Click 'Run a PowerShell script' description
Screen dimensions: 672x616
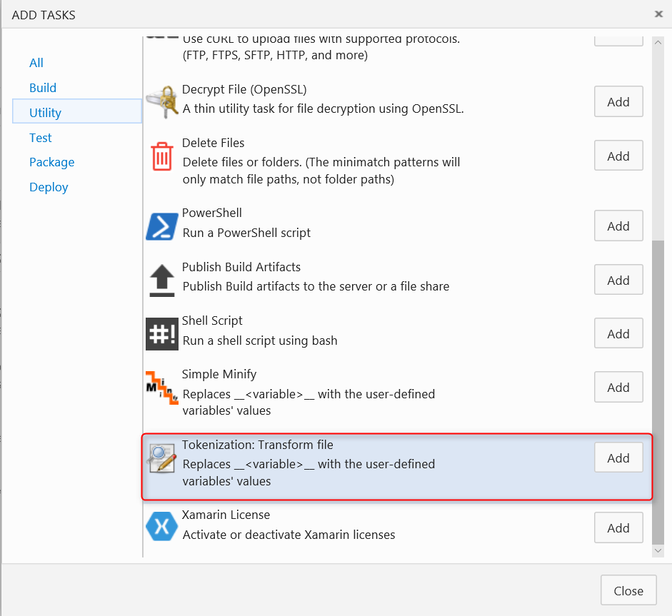click(x=246, y=233)
